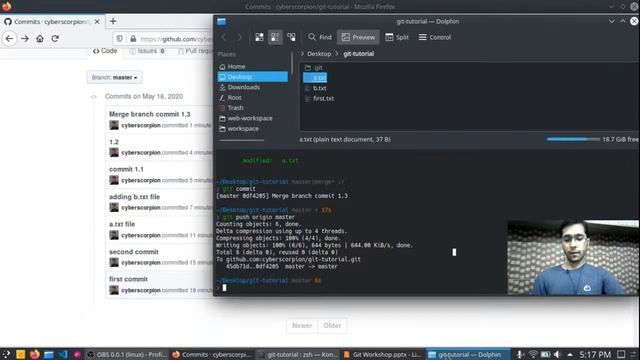Reload the page in Firefox
This screenshot has height=360, width=640.
tap(55, 39)
